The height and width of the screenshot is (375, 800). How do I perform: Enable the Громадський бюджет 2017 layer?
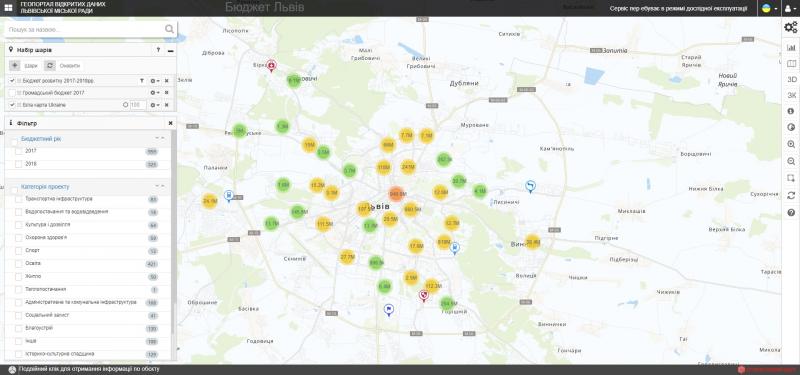coord(12,93)
